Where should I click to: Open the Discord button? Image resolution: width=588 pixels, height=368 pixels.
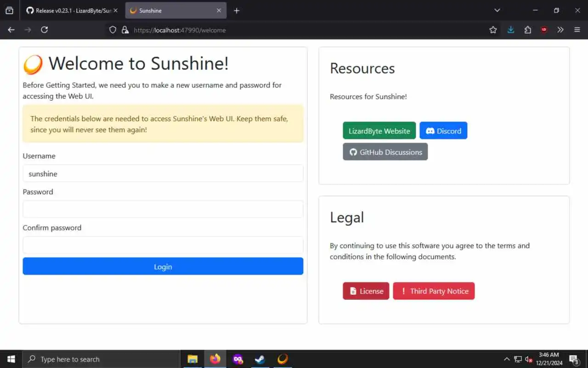pyautogui.click(x=443, y=131)
